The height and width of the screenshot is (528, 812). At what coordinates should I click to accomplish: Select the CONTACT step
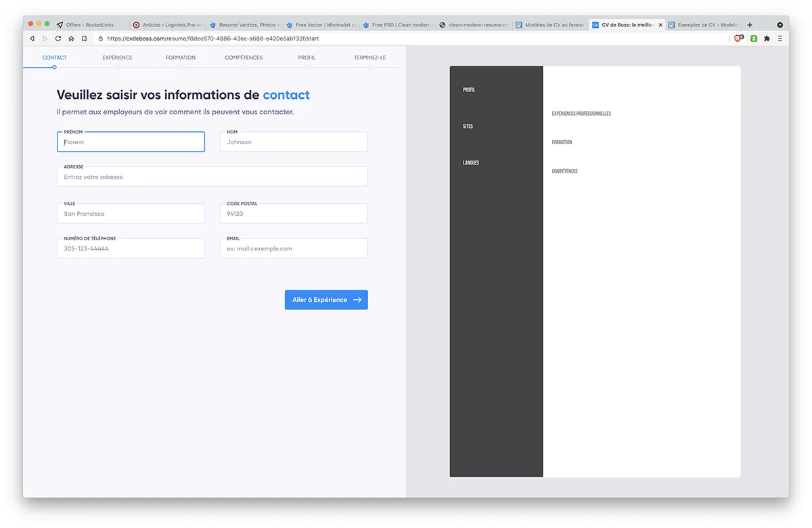54,58
